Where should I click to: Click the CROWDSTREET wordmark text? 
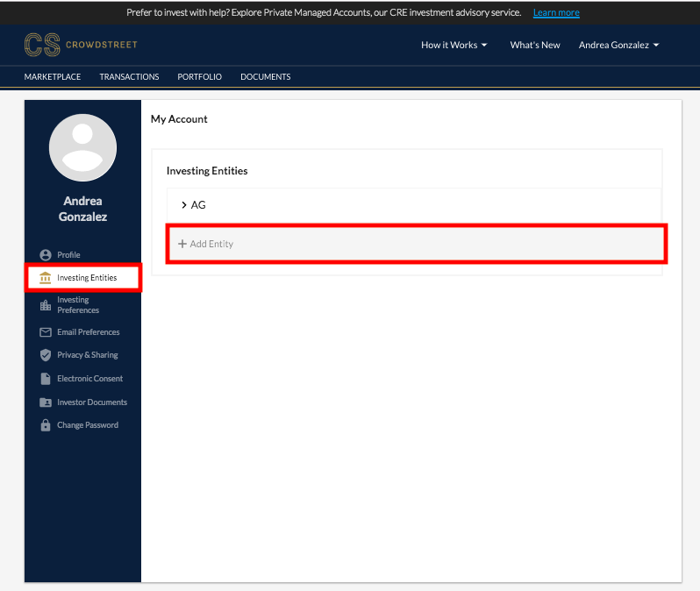point(102,45)
